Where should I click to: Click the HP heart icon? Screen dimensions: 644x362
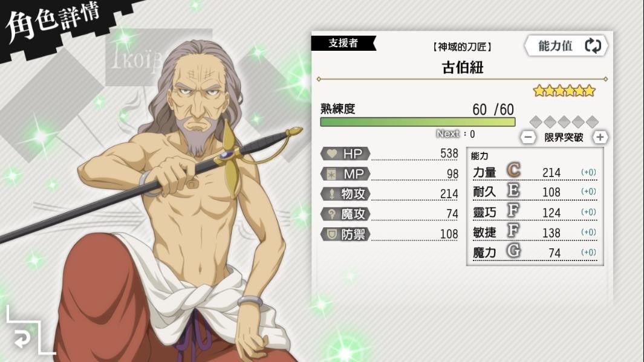[331, 154]
